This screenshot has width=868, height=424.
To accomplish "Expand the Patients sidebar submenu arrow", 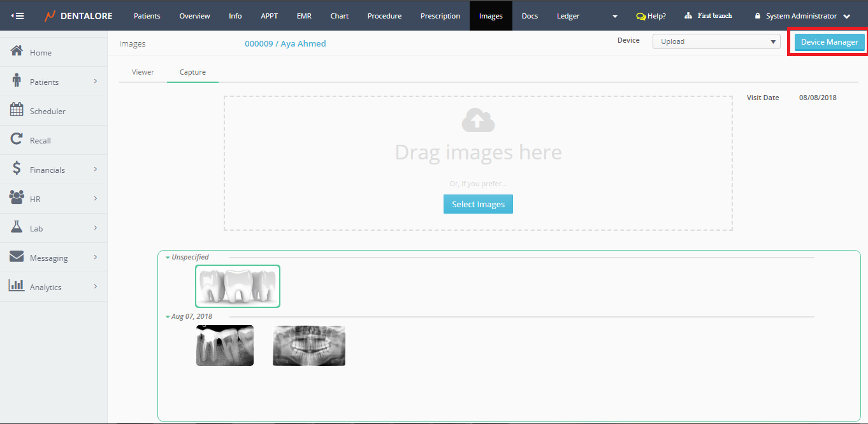I will coord(96,82).
